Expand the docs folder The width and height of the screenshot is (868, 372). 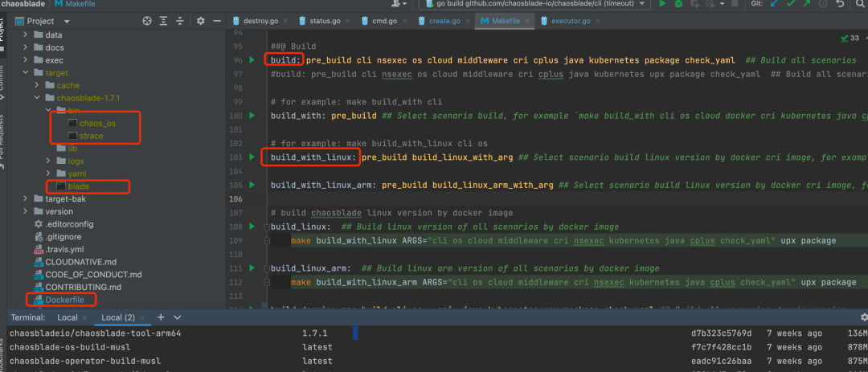point(27,48)
